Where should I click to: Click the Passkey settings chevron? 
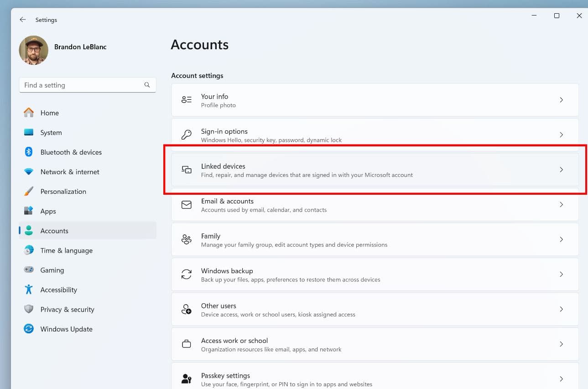tap(562, 379)
